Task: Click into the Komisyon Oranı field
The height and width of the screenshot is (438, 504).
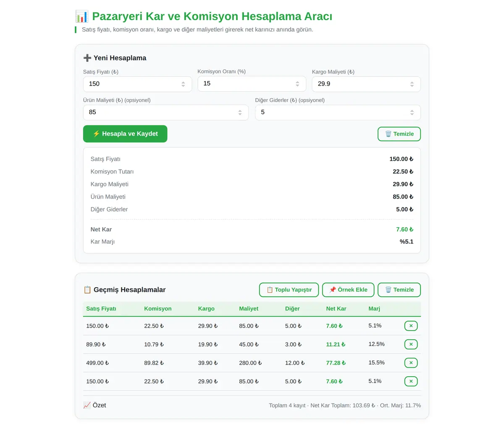Action: 252,84
